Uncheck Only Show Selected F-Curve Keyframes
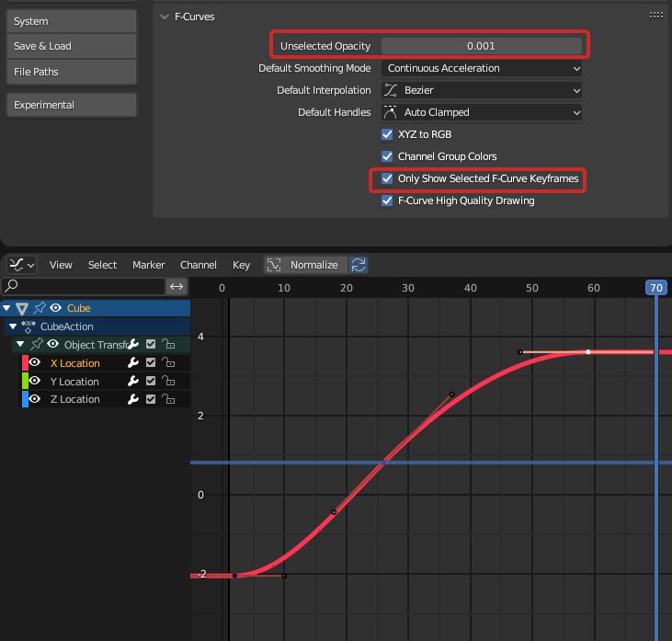672x641 pixels. pyautogui.click(x=387, y=178)
